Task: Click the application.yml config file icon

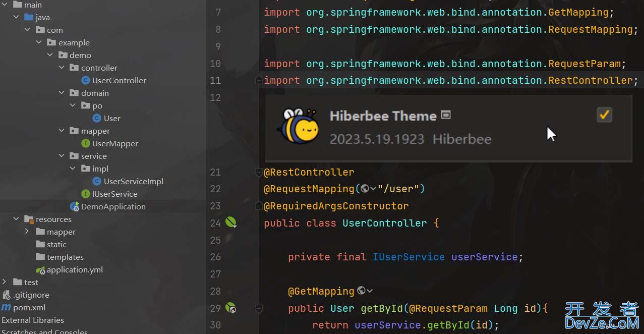Action: point(41,270)
